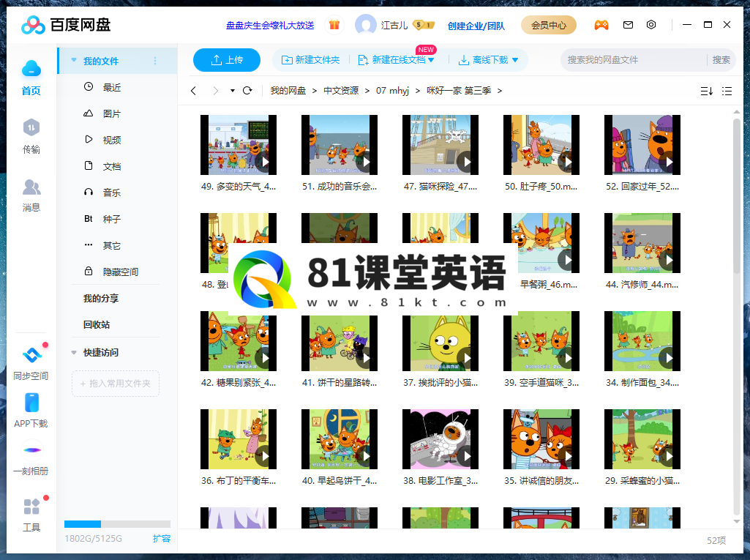
Task: Go to 我的网盘 breadcrumb
Action: click(288, 91)
